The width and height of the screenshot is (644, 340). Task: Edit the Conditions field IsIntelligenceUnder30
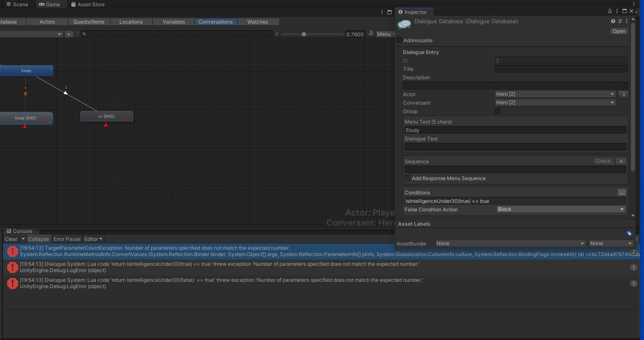point(515,201)
